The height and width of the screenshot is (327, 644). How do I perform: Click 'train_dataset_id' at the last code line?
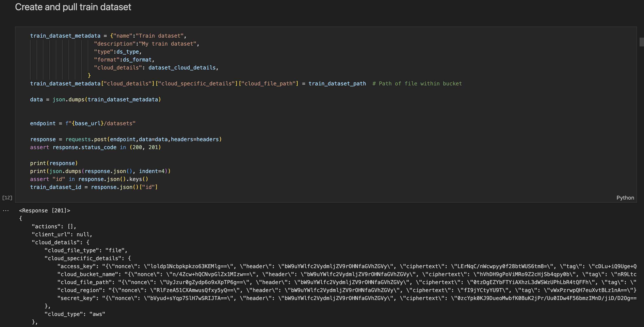pyautogui.click(x=56, y=187)
